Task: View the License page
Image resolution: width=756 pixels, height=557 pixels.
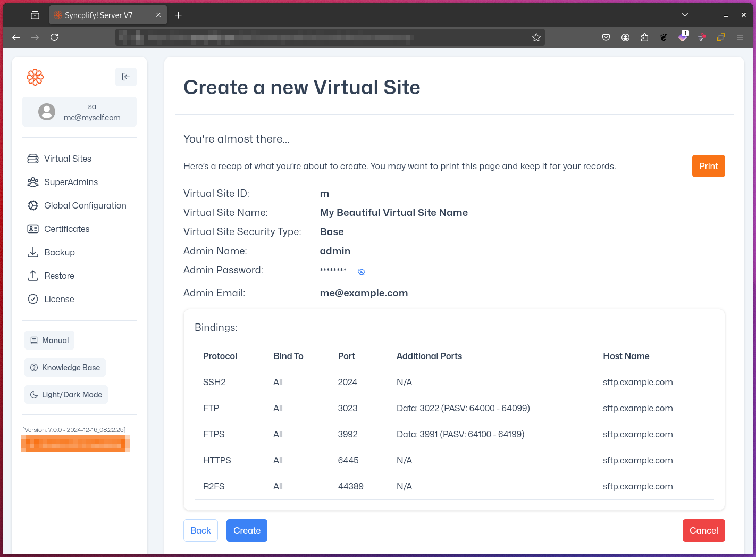Action: click(58, 299)
